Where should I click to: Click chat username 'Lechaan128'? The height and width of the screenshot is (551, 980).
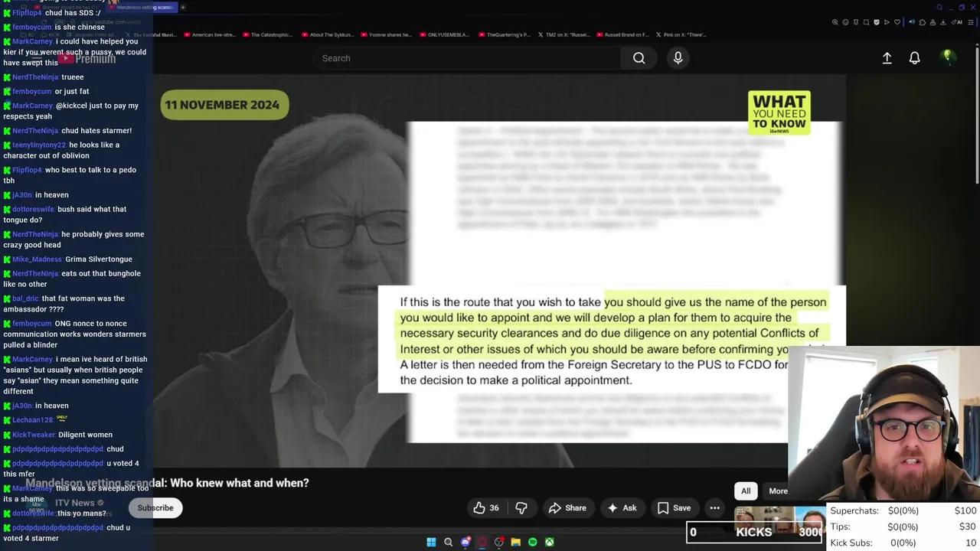click(32, 420)
